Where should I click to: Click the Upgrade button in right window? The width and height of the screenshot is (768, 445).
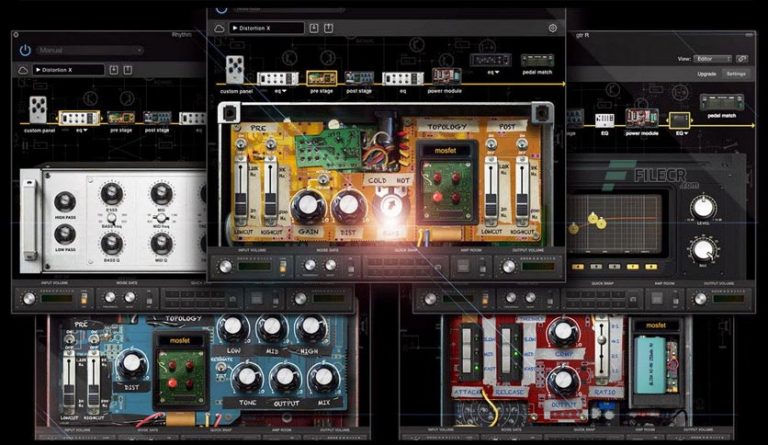point(706,74)
